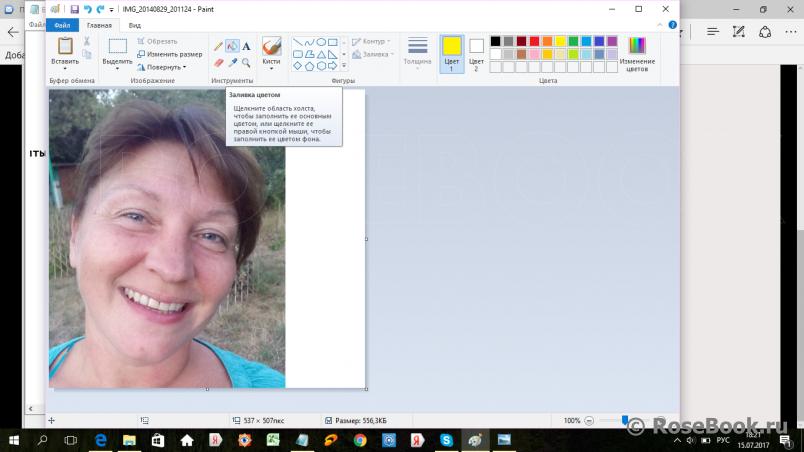
Task: Switch to the Вид tab
Action: coord(134,25)
